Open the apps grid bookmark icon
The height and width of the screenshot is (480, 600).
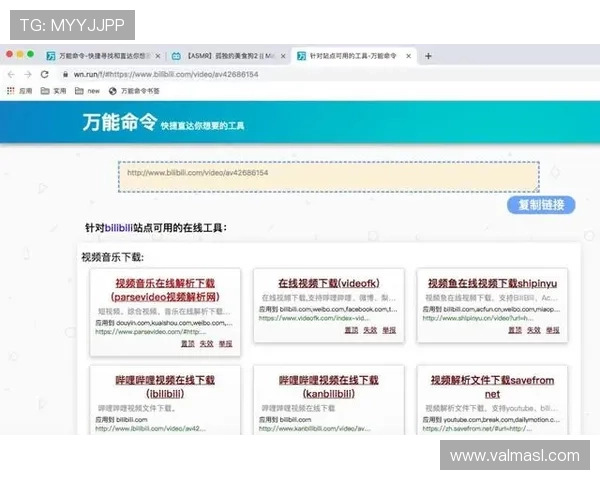pos(11,91)
